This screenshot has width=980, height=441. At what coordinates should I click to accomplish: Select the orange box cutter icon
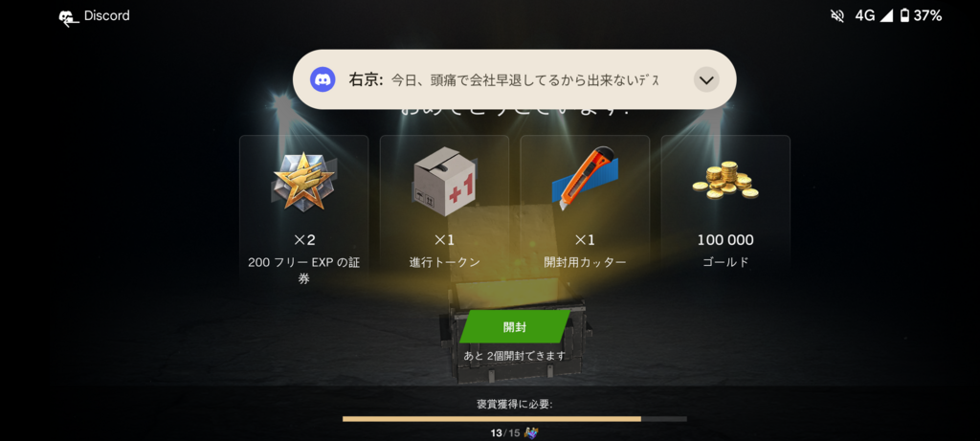pos(585,178)
